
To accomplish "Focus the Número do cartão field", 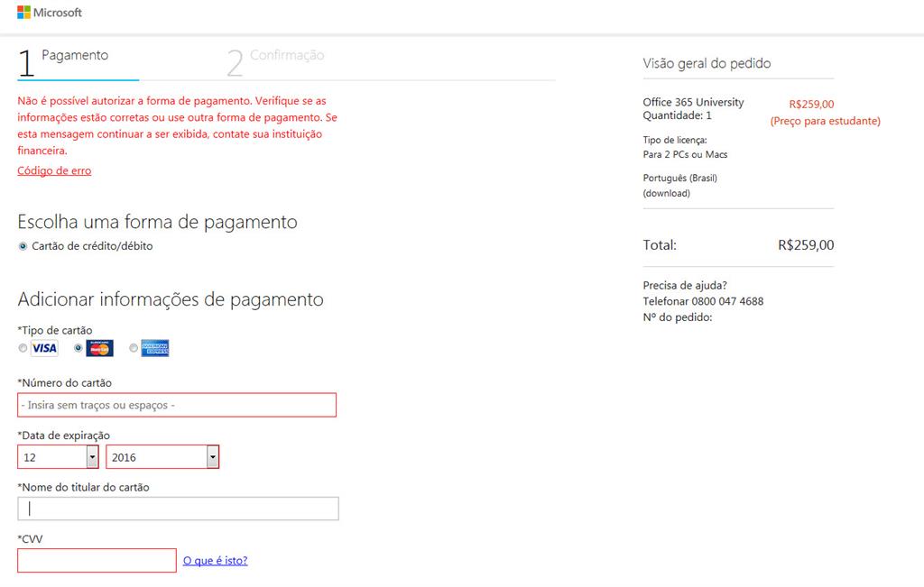I will (177, 405).
